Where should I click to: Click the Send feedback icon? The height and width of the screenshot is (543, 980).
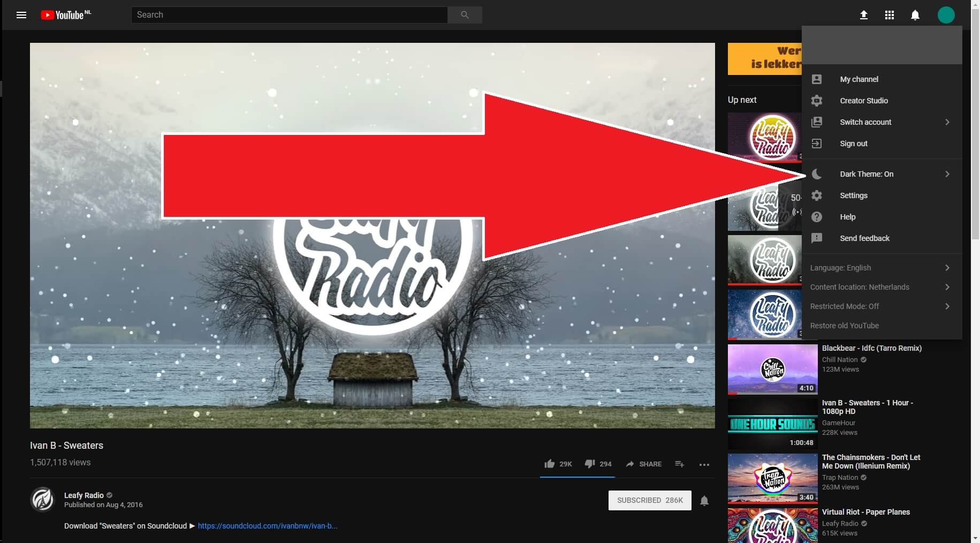point(817,238)
